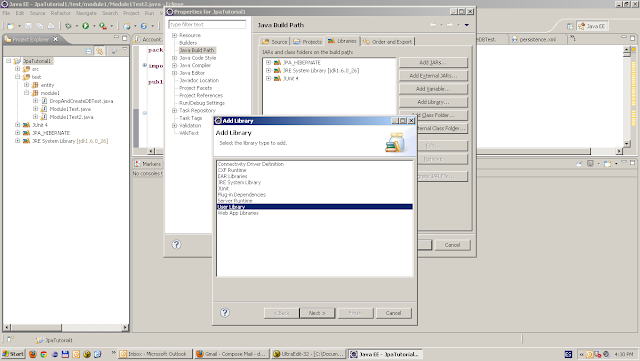This screenshot has height=361, width=640.
Task: Click the Debug bug icon in toolbar
Action: (68, 26)
